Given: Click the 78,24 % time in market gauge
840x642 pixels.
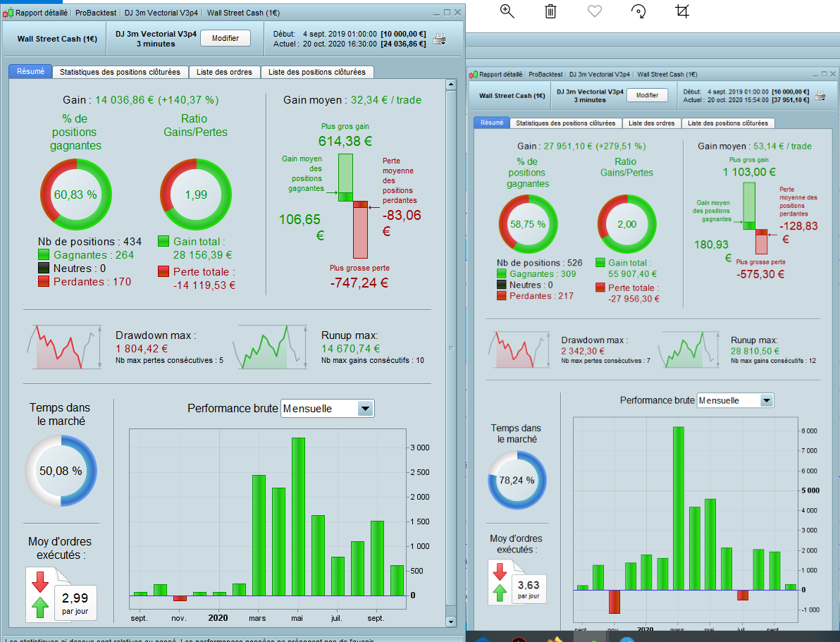Looking at the screenshot, I should (517, 480).
